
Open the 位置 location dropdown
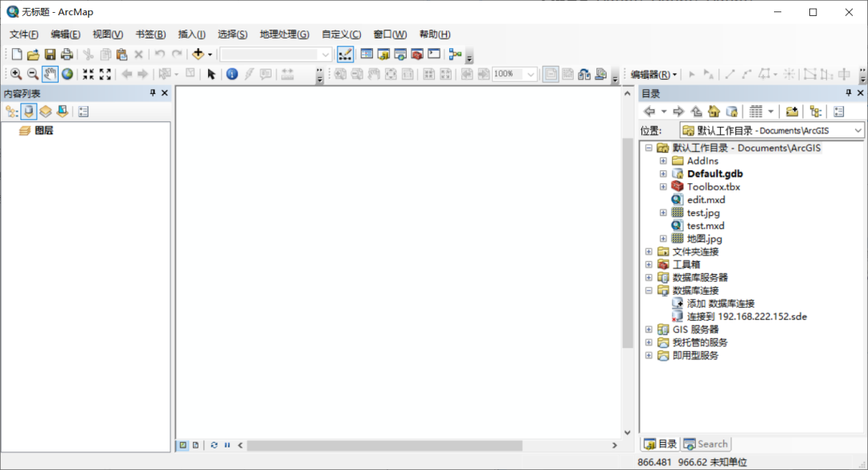pyautogui.click(x=858, y=131)
